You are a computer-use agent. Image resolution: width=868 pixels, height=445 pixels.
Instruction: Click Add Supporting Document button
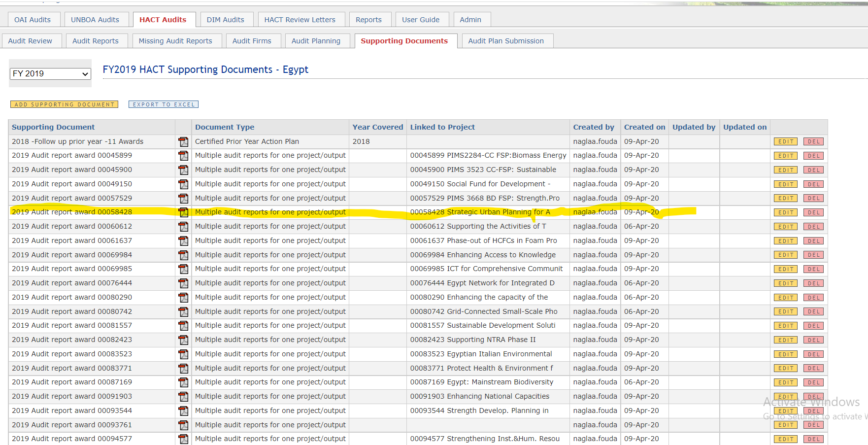[65, 104]
